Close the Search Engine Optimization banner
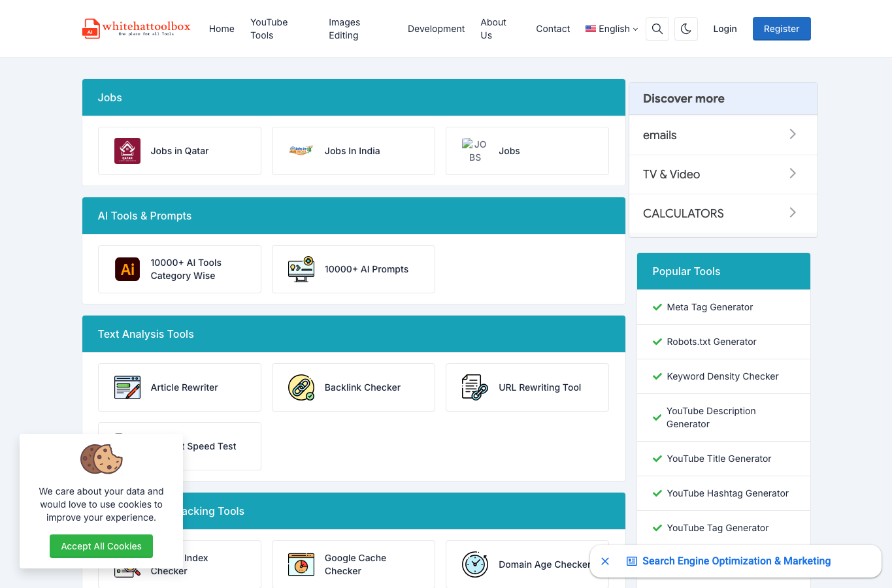The height and width of the screenshot is (588, 892). (x=605, y=561)
